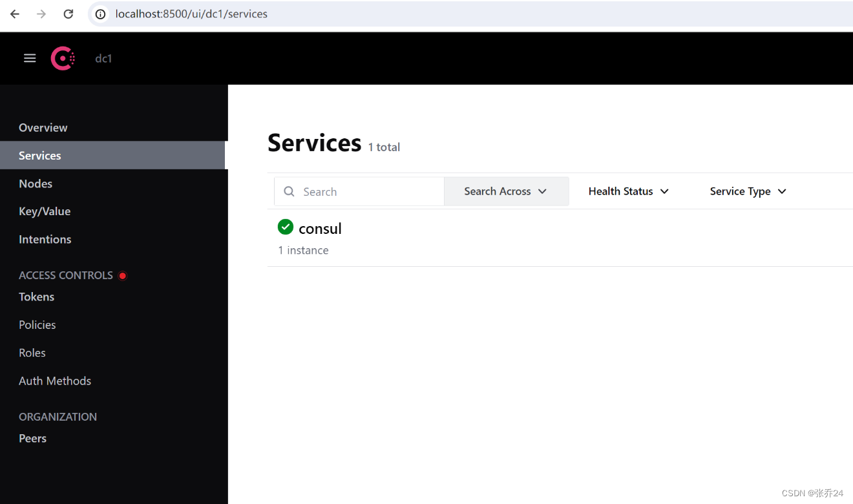Screen dimensions: 853x504
Task: Expand the Service Type filter
Action: point(747,191)
